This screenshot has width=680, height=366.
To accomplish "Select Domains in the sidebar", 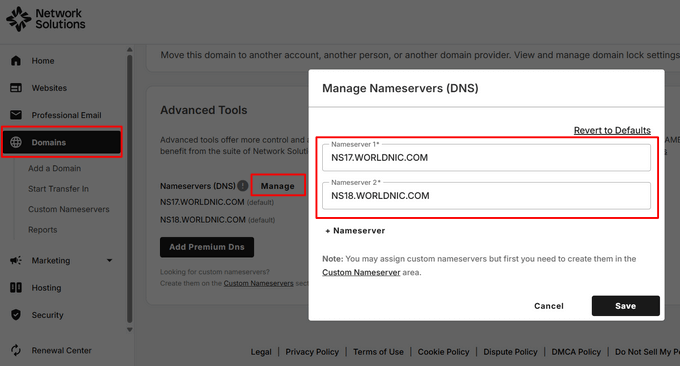I will (x=62, y=142).
